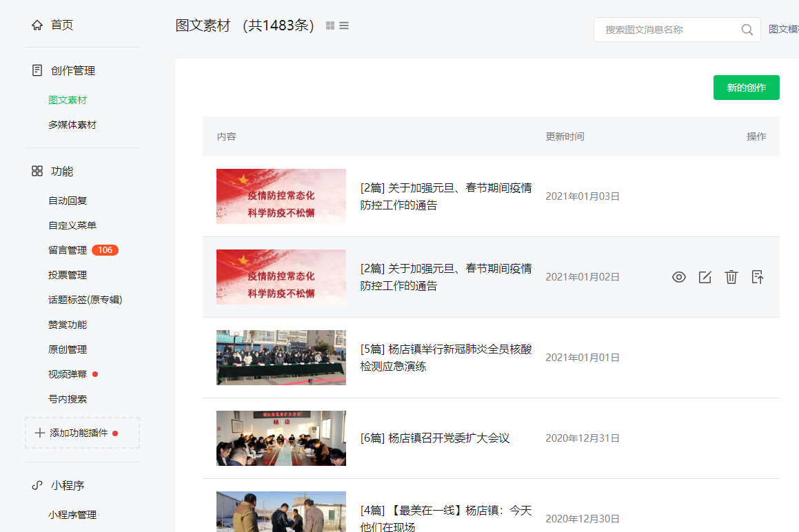
Task: Click the 操作 column header
Action: [x=756, y=136]
